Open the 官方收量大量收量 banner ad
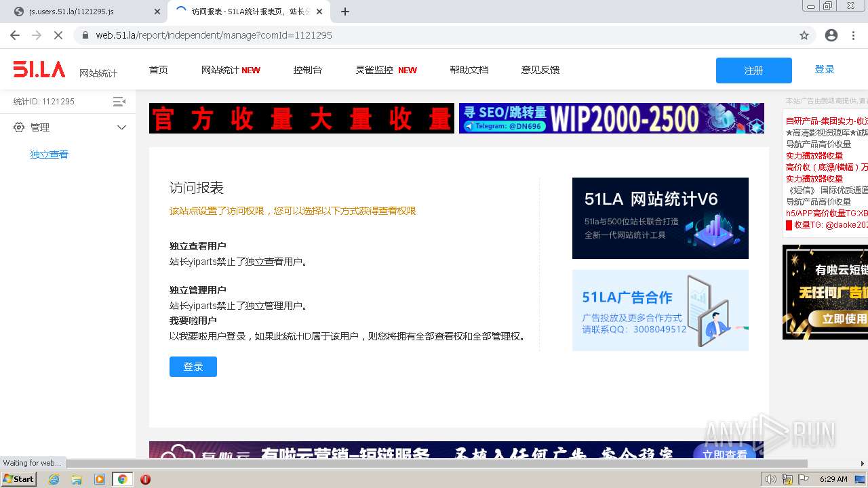This screenshot has height=488, width=868. [x=302, y=118]
